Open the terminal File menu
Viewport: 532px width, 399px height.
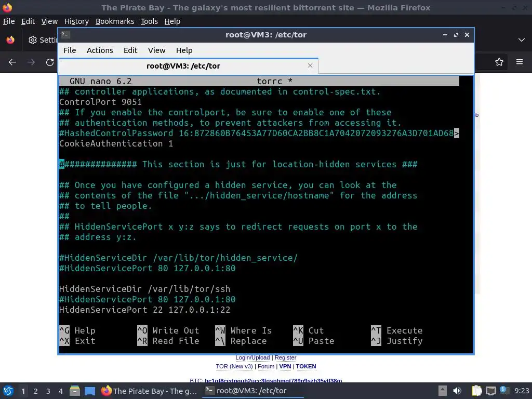point(70,50)
